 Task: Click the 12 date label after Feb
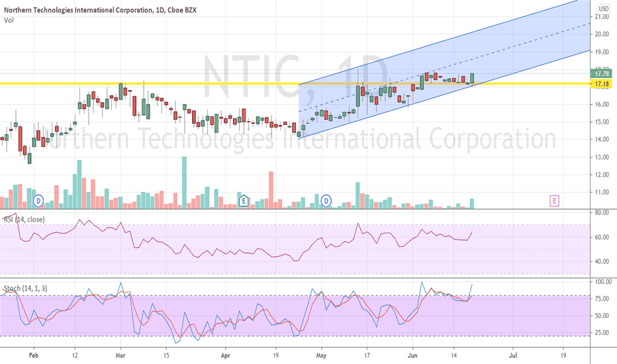coord(75,355)
